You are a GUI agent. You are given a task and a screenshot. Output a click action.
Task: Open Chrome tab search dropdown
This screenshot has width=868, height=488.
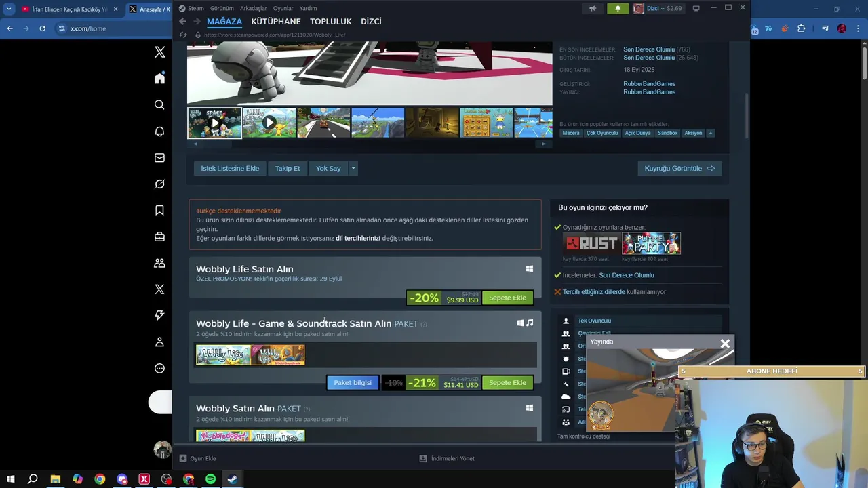[9, 9]
